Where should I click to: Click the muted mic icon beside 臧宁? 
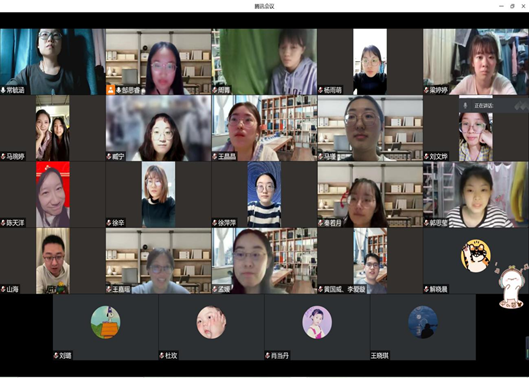[x=109, y=157]
